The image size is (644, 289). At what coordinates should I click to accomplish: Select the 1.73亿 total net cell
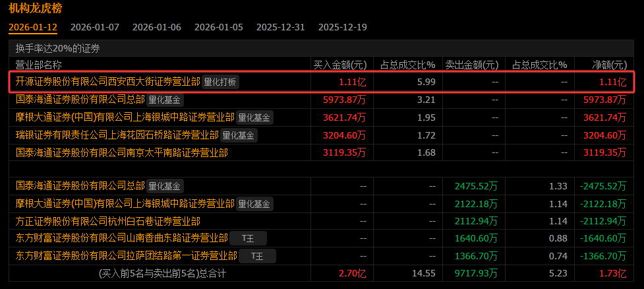click(x=613, y=273)
